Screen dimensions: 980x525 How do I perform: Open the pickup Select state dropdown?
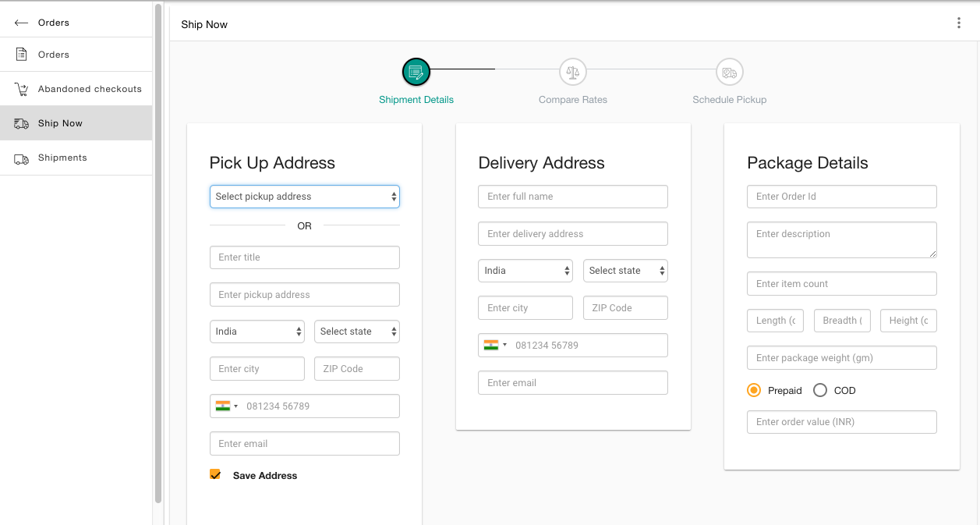[x=357, y=332]
